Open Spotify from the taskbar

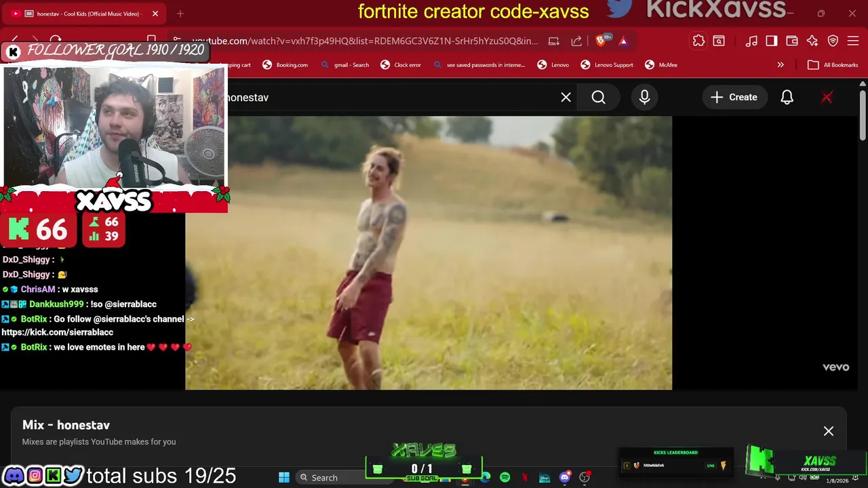pyautogui.click(x=505, y=477)
